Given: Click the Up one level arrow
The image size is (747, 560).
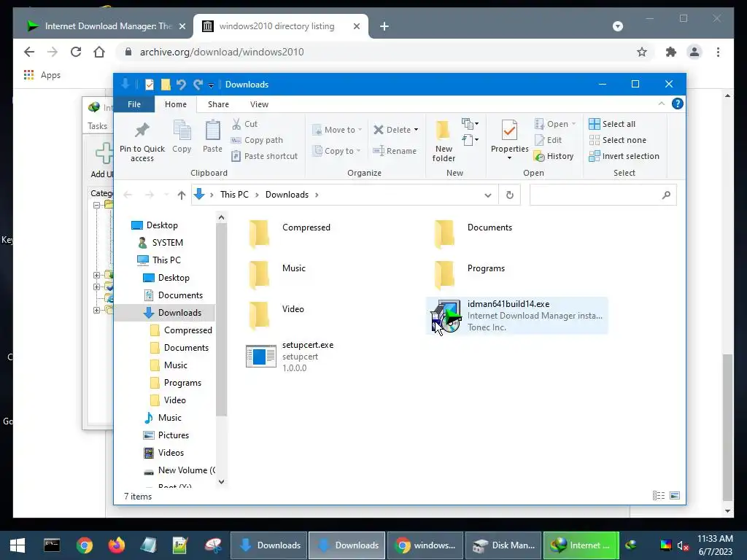Looking at the screenshot, I should (182, 195).
